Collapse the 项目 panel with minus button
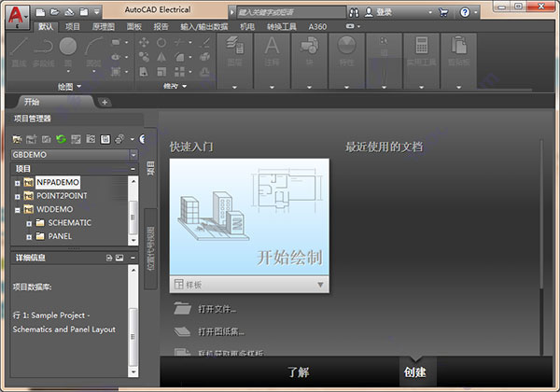The width and height of the screenshot is (560, 392). (x=133, y=169)
